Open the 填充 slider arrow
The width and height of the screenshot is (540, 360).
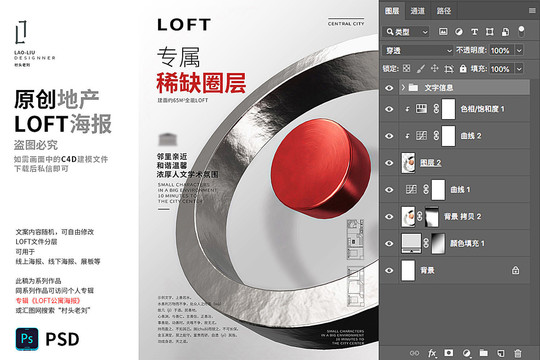pyautogui.click(x=519, y=69)
